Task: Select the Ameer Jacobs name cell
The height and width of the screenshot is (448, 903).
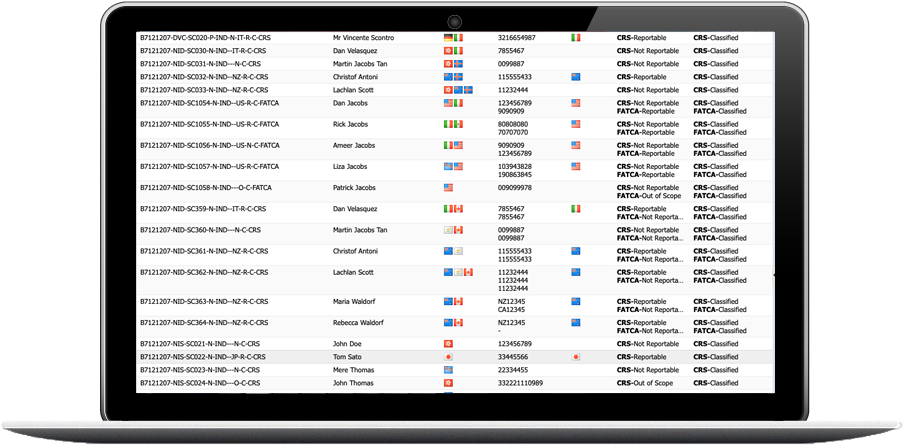Action: 356,145
